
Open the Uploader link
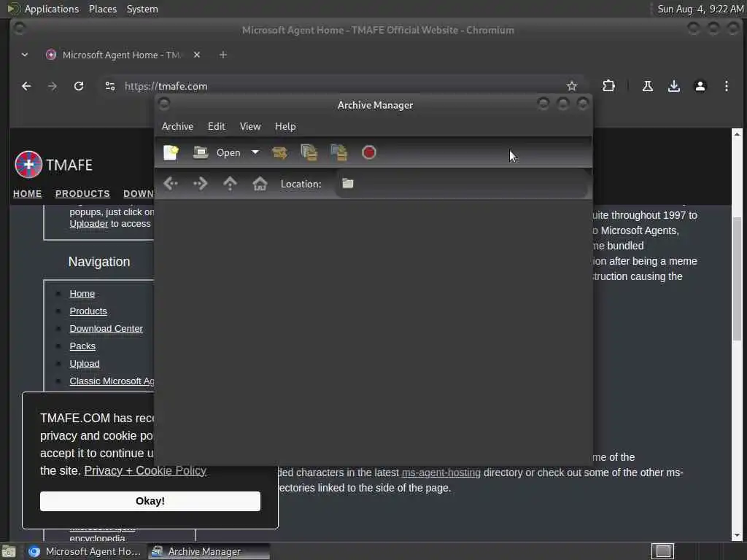(88, 224)
